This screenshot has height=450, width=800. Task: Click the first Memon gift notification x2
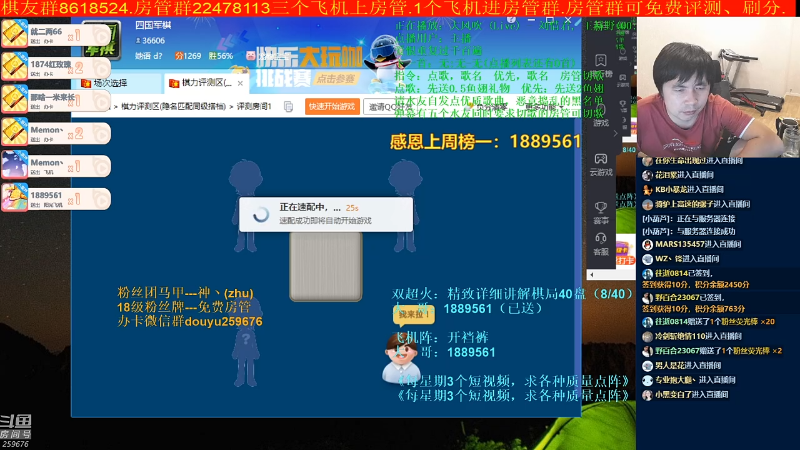[56, 133]
